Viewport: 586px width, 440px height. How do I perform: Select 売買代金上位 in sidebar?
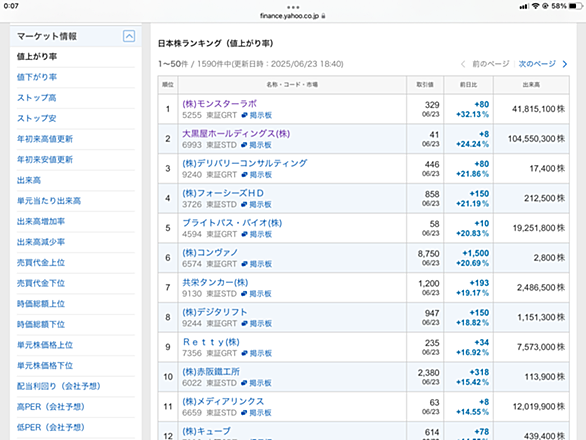point(41,262)
